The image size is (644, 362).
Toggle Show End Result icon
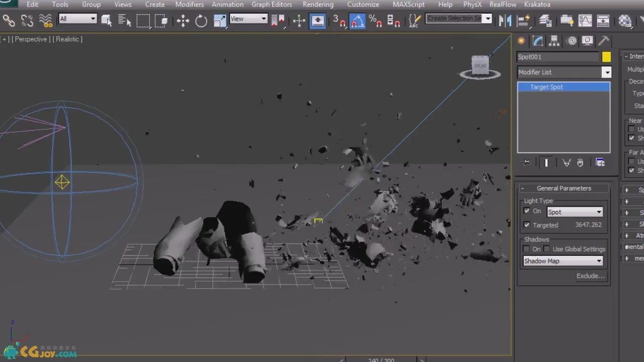546,162
